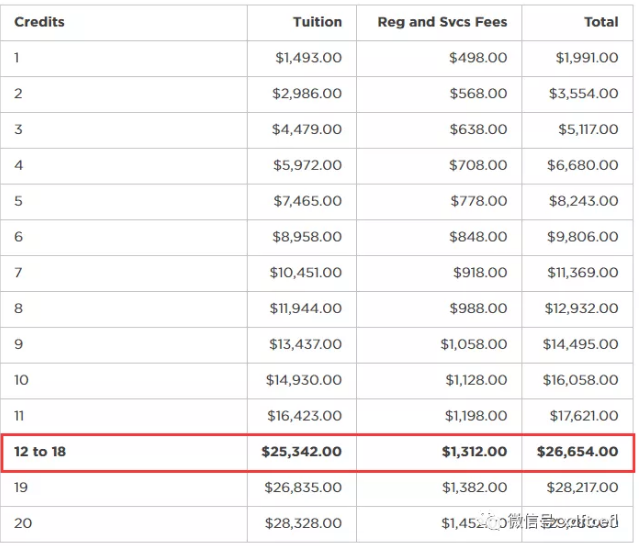Select the $1,493.00 tuition amount
Image resolution: width=639 pixels, height=546 pixels.
[308, 58]
